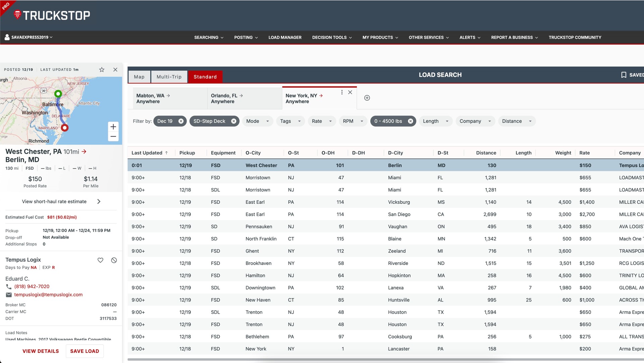This screenshot has width=644, height=363.
Task: Click the heart icon beside Tempus Logix
Action: point(100,260)
